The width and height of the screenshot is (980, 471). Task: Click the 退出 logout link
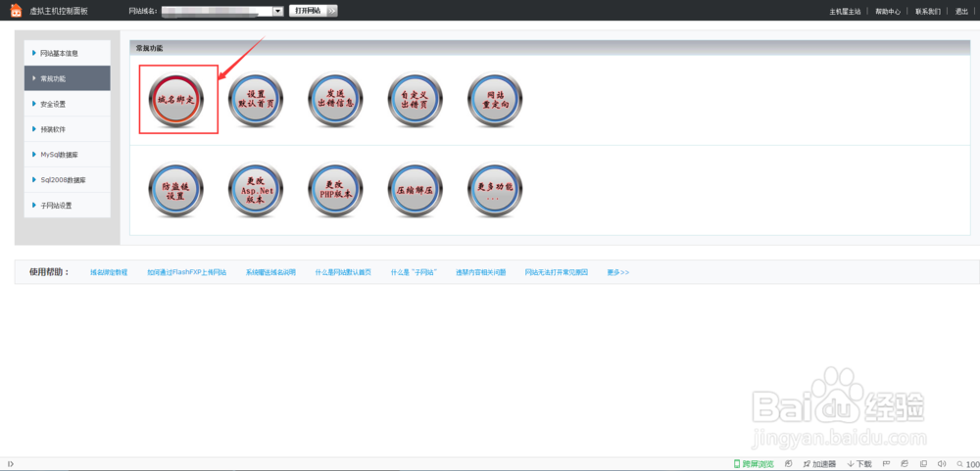point(961,11)
